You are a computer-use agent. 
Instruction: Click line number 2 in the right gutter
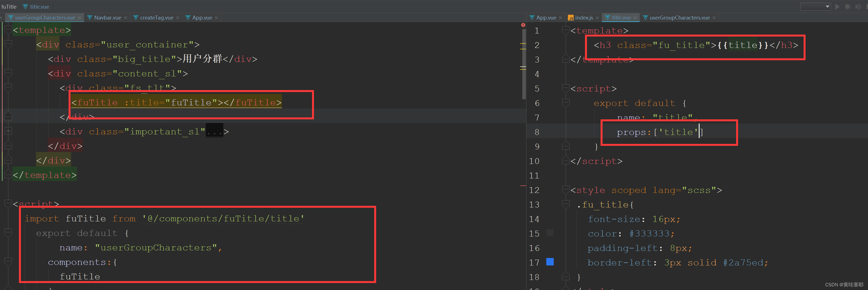[537, 45]
